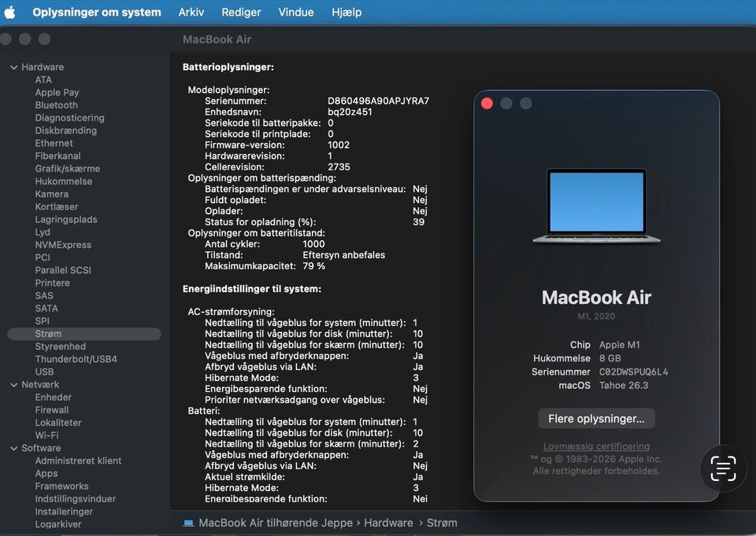
Task: Open the Rediger menu
Action: pyautogui.click(x=241, y=12)
